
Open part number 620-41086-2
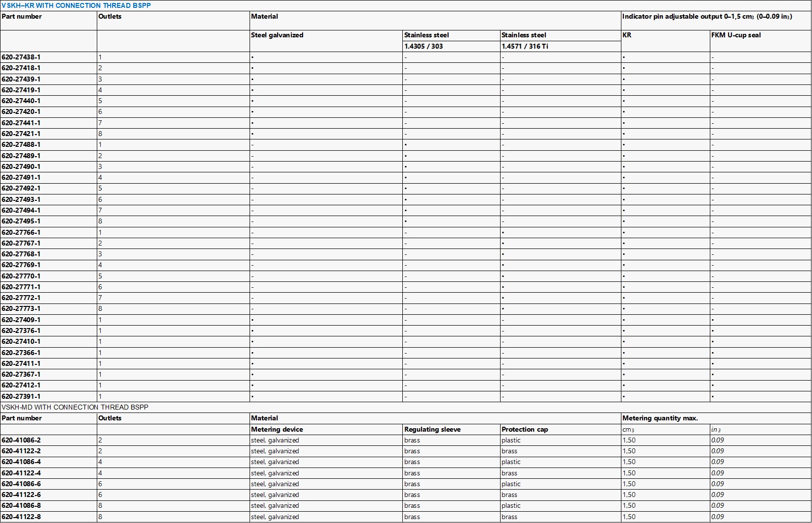[x=21, y=440]
